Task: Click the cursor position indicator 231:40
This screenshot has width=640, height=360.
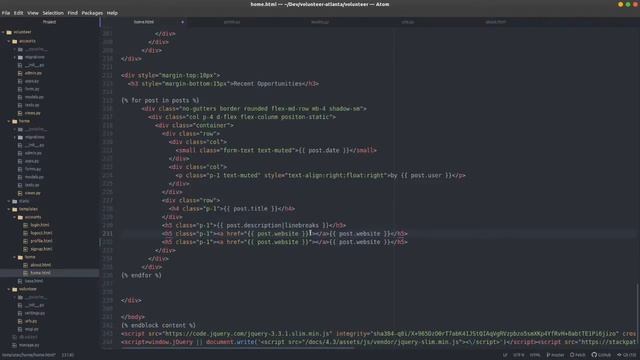Action: pos(68,356)
